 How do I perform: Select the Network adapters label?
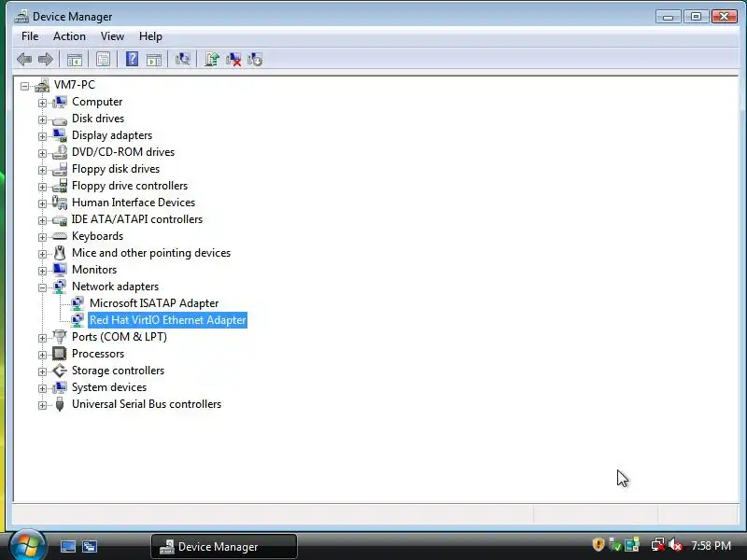coord(115,287)
